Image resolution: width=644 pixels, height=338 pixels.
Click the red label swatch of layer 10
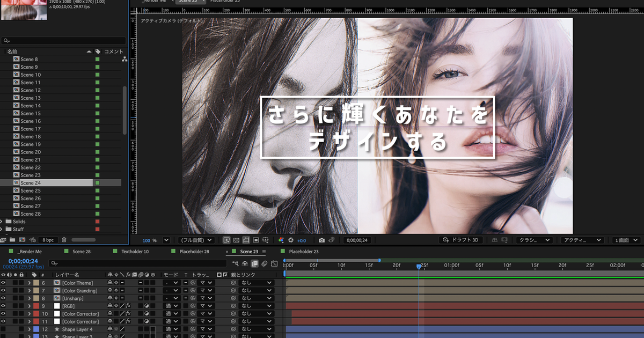point(36,314)
